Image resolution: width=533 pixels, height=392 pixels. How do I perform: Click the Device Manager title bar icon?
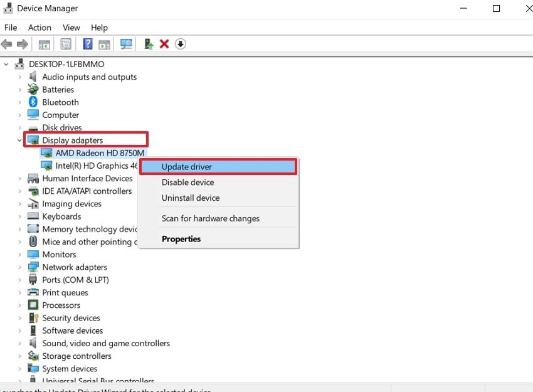pyautogui.click(x=8, y=8)
